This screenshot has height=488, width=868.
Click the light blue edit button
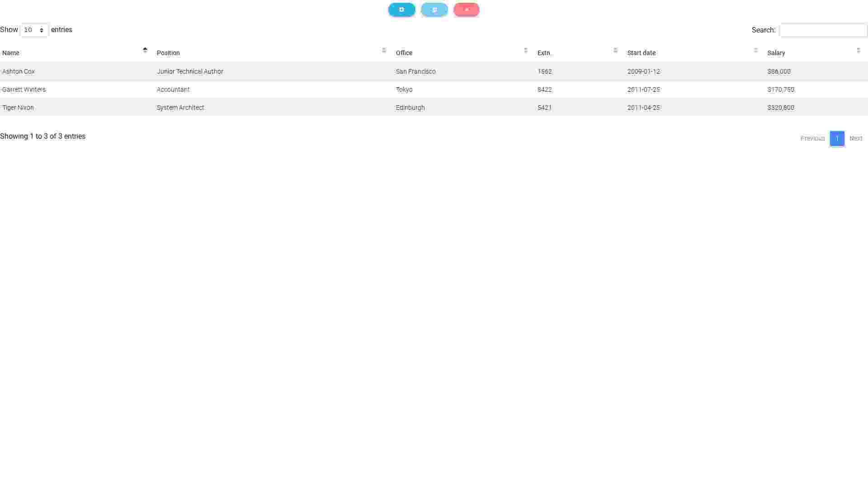coord(434,9)
